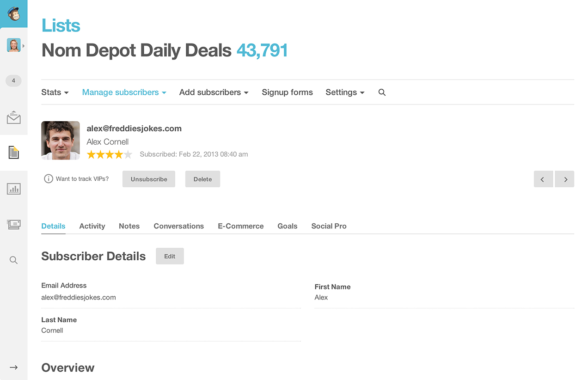The width and height of the screenshot is (588, 380).
Task: Open the Campaigns envelope icon in sidebar
Action: 13,118
